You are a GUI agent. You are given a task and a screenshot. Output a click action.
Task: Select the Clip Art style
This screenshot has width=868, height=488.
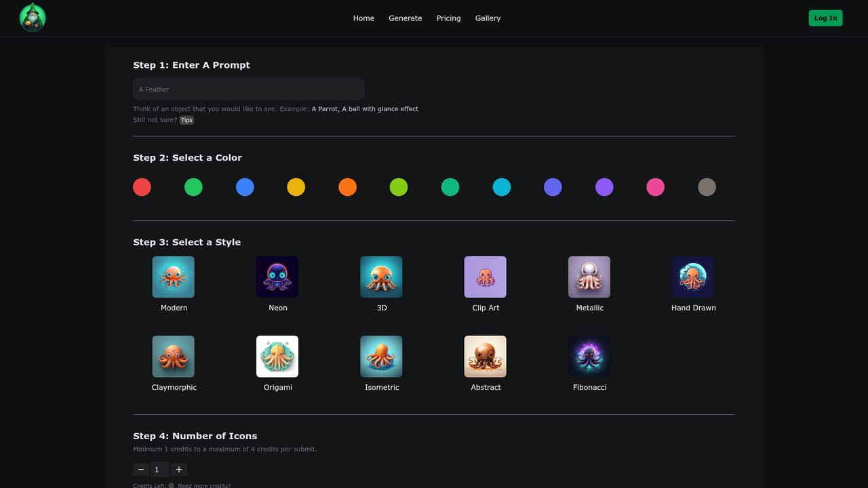coord(486,277)
